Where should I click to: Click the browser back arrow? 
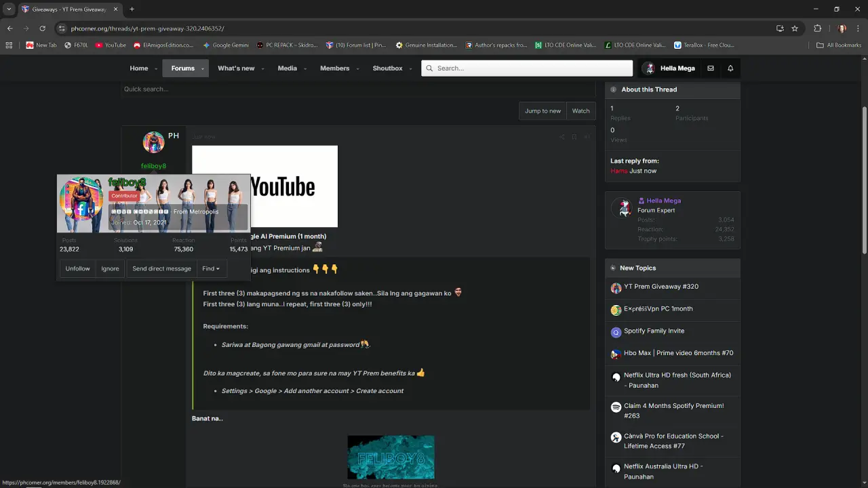tap(9, 28)
